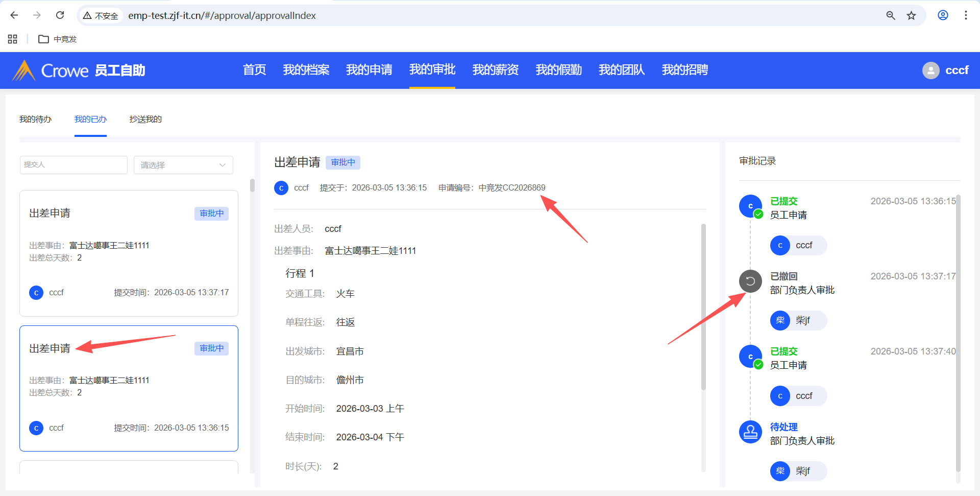Click the cccf user avatar in header
The image size is (980, 496).
930,70
